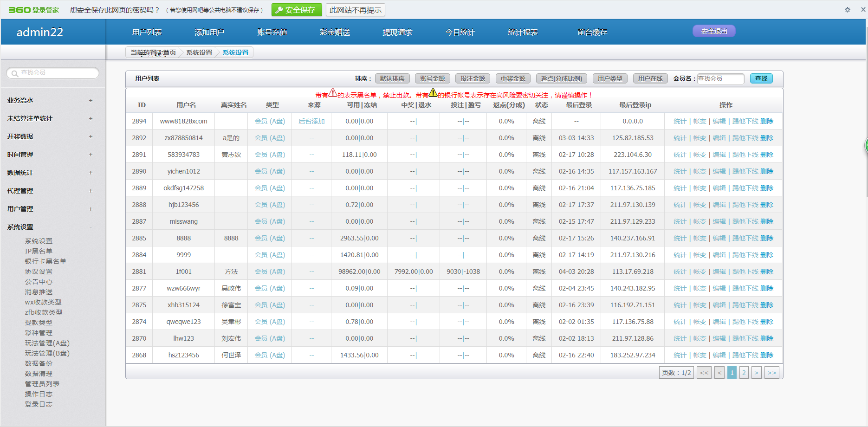Click the next page > arrow

[x=757, y=373]
